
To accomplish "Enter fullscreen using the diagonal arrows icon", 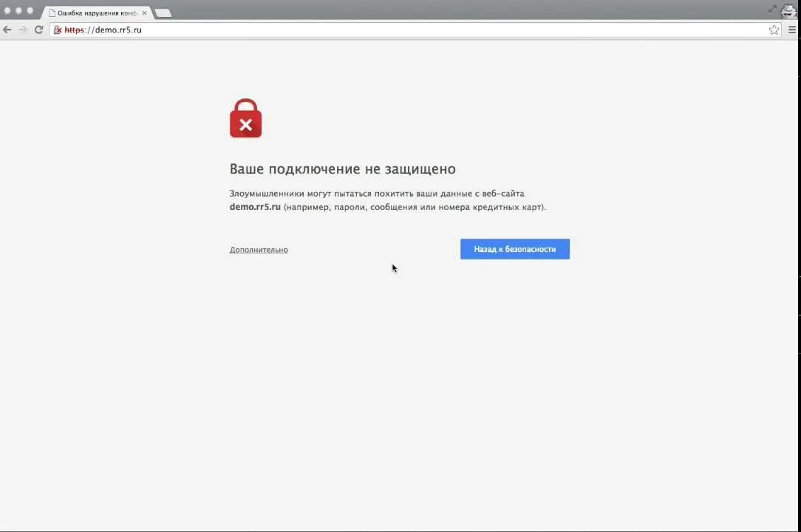I will pos(772,9).
